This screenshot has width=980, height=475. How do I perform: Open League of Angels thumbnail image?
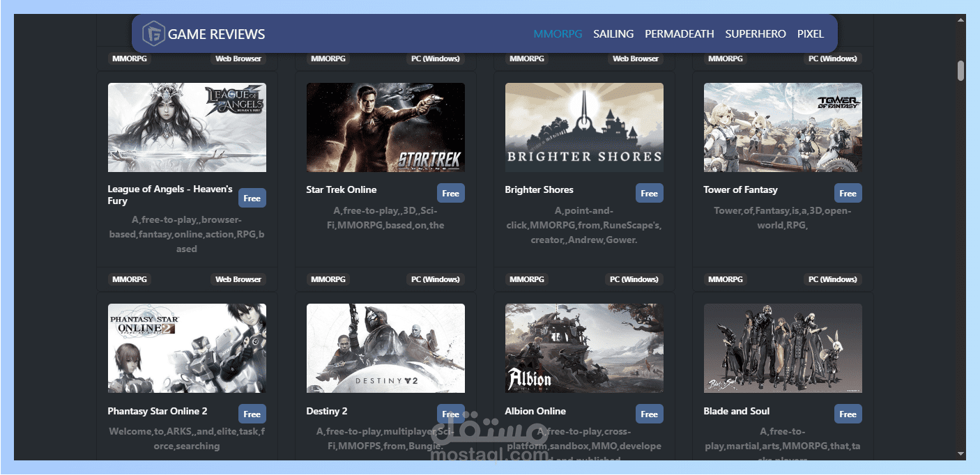(x=187, y=127)
